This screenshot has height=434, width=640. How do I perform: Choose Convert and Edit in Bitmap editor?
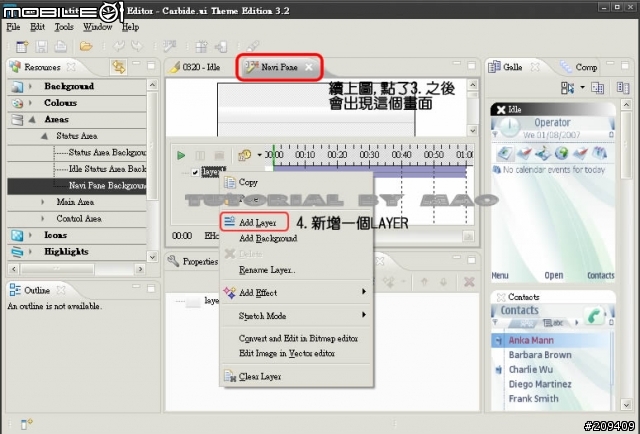(x=296, y=338)
